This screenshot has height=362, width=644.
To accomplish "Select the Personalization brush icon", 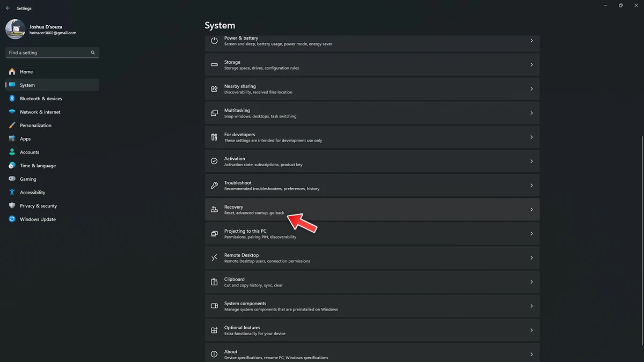I will pyautogui.click(x=12, y=125).
